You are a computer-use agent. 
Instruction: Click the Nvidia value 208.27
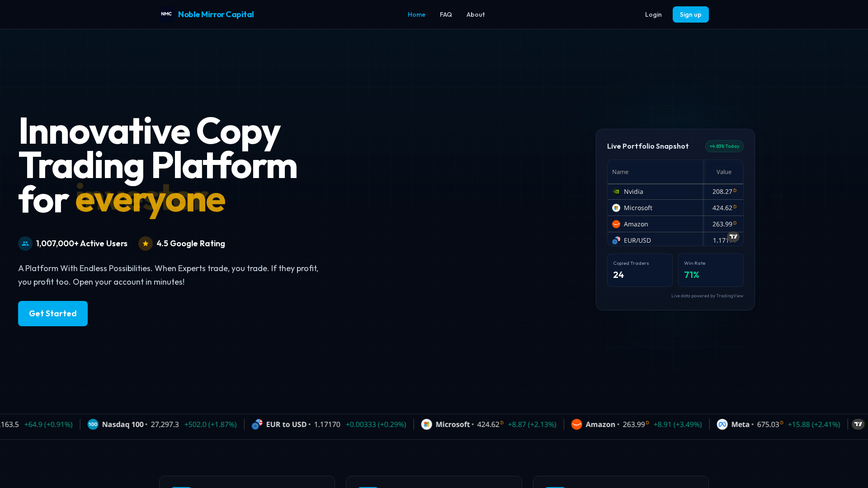click(722, 192)
